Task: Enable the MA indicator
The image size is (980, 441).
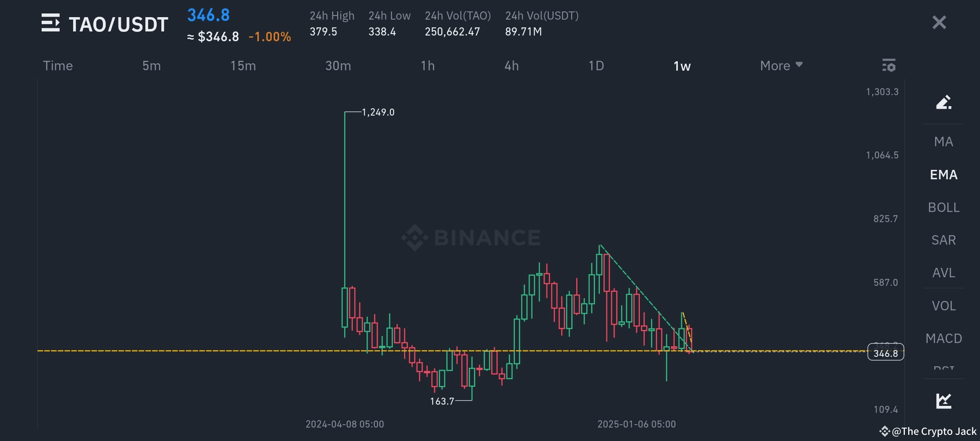Action: 944,141
